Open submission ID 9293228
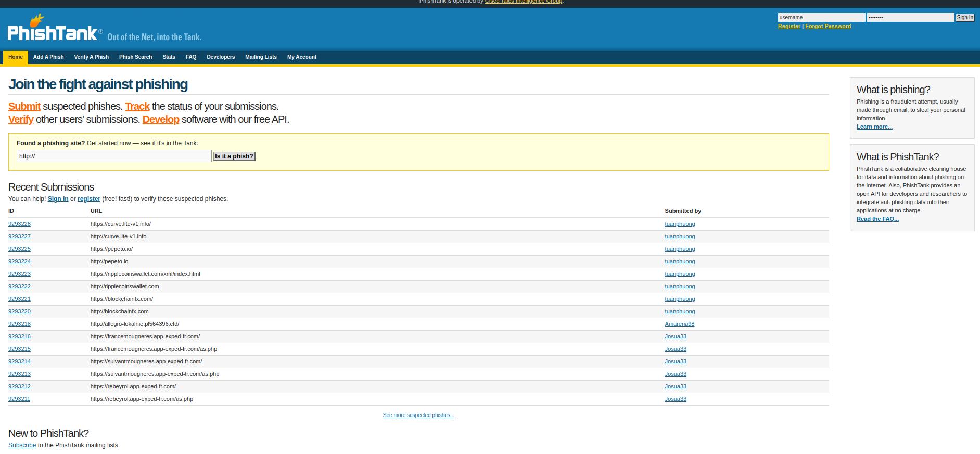 (x=19, y=224)
